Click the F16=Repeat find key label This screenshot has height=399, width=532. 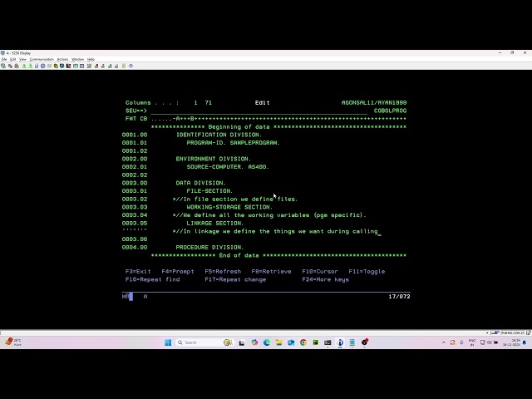[152, 279]
